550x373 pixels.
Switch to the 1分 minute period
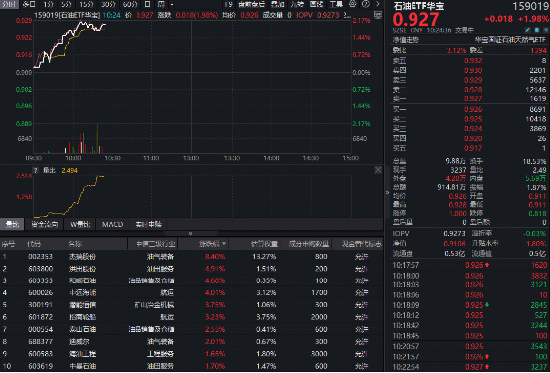point(48,4)
